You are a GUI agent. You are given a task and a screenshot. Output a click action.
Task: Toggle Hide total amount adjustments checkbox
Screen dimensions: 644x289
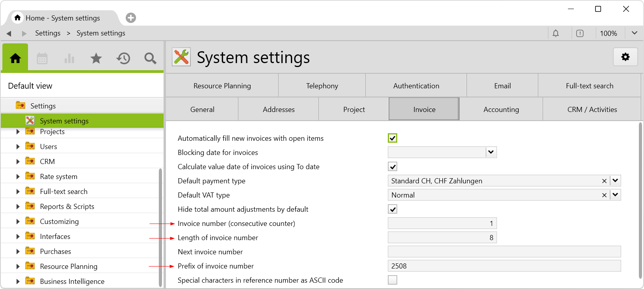point(393,209)
